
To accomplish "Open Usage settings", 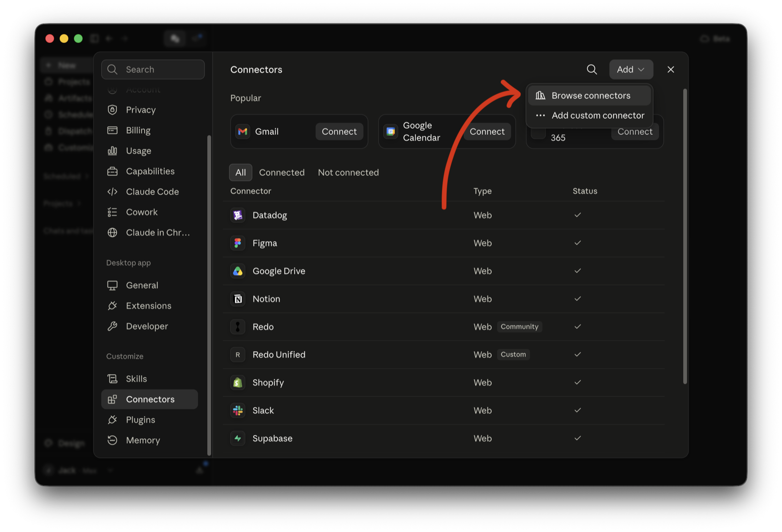I will (x=149, y=151).
